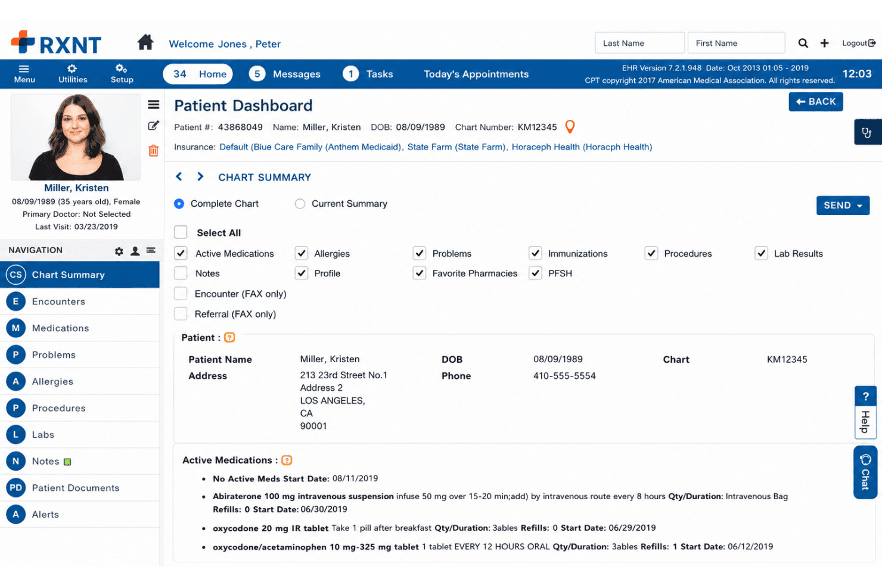Click Kristen Miller's patient photo
882x588 pixels.
(x=76, y=138)
